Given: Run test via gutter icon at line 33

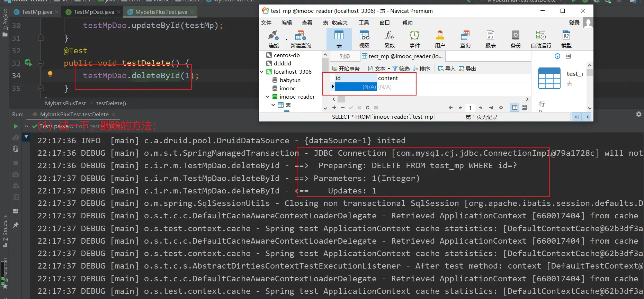Looking at the screenshot, I should click(28, 63).
